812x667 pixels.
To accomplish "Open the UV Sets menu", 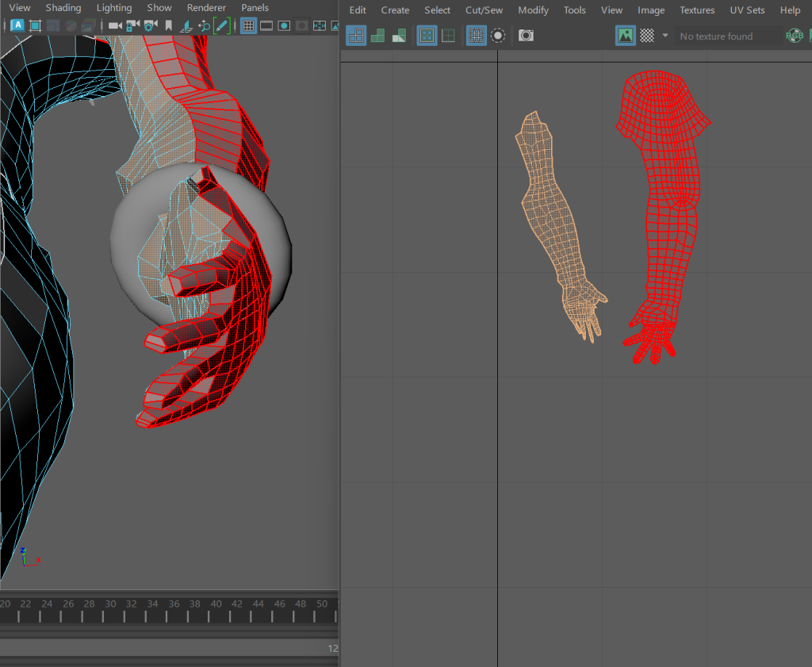I will (747, 10).
